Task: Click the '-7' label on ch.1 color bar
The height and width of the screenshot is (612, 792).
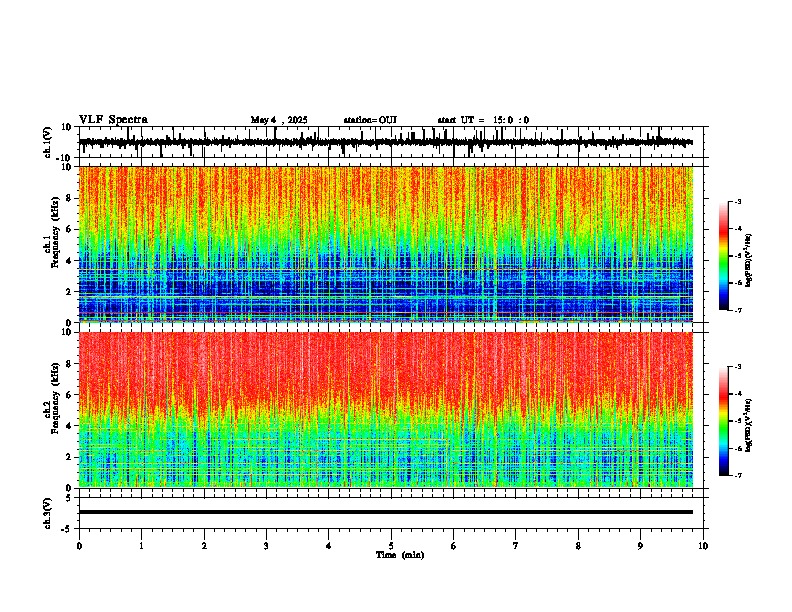Action: 738,310
